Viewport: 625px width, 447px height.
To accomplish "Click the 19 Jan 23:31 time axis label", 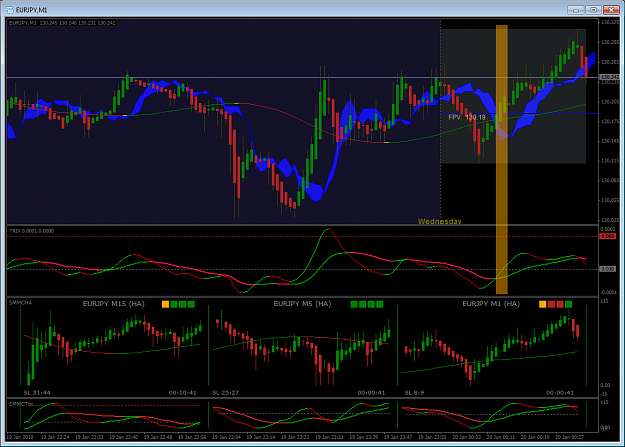I will click(329, 437).
